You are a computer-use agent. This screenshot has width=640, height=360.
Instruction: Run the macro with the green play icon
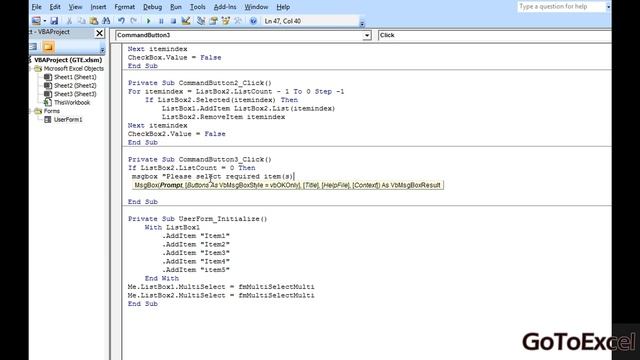[149, 21]
